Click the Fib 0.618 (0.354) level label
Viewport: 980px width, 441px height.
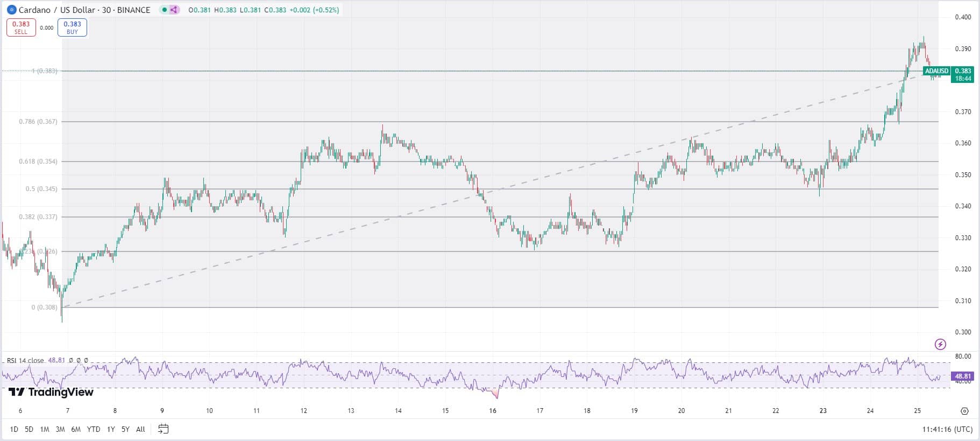pos(38,162)
